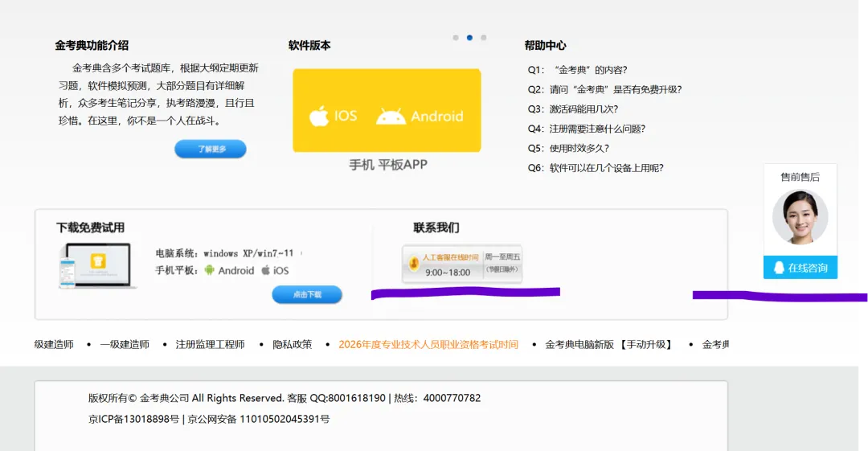Click the 售前售后 label
The height and width of the screenshot is (451, 868).
pos(800,177)
